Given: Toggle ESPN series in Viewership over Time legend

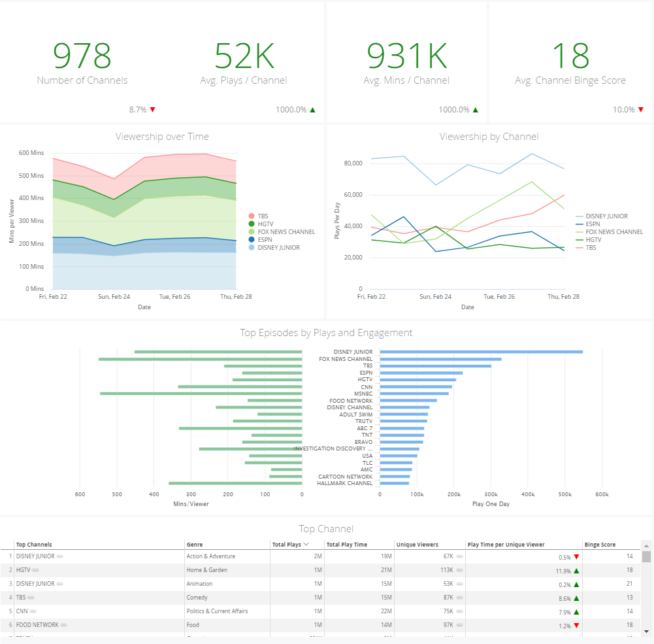Looking at the screenshot, I should (x=260, y=240).
